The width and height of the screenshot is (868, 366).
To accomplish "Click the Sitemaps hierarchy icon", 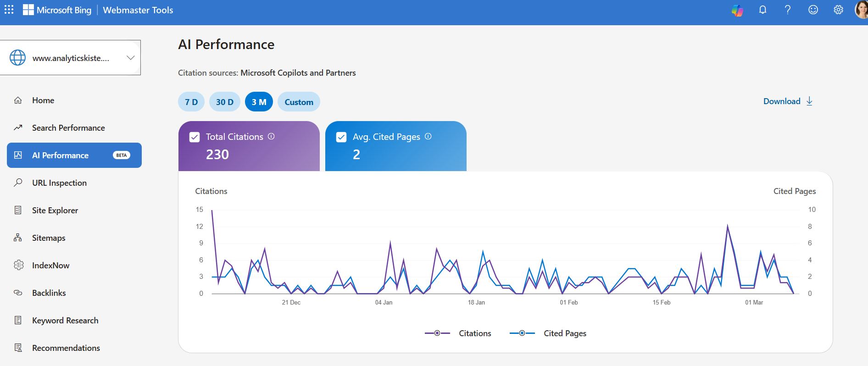I will tap(18, 238).
